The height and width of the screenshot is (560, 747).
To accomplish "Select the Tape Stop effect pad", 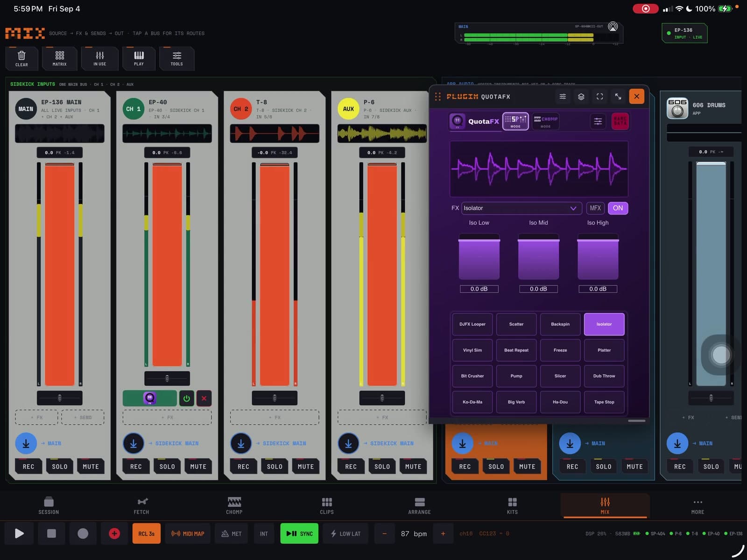I will pos(604,402).
